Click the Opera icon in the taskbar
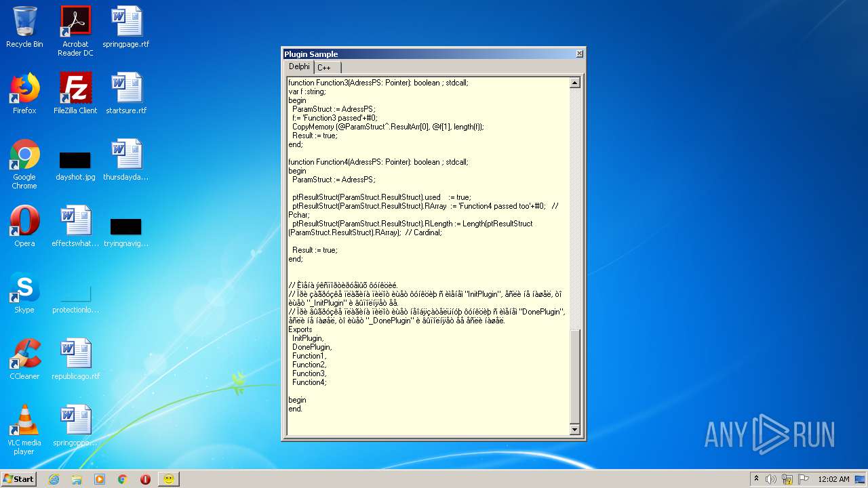This screenshot has width=868, height=488. pos(145,479)
